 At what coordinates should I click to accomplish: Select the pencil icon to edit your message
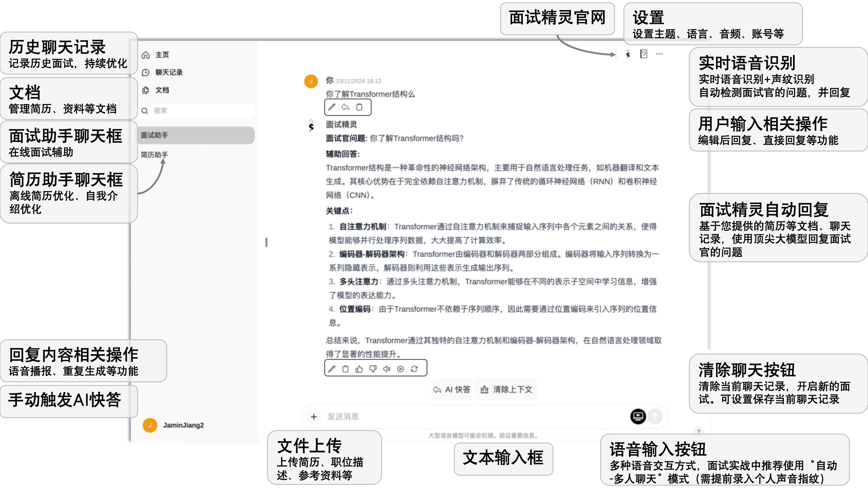[331, 107]
